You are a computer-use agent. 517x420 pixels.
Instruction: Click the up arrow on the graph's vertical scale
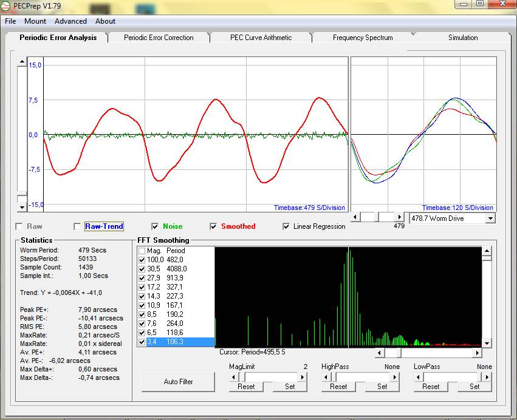(22, 63)
